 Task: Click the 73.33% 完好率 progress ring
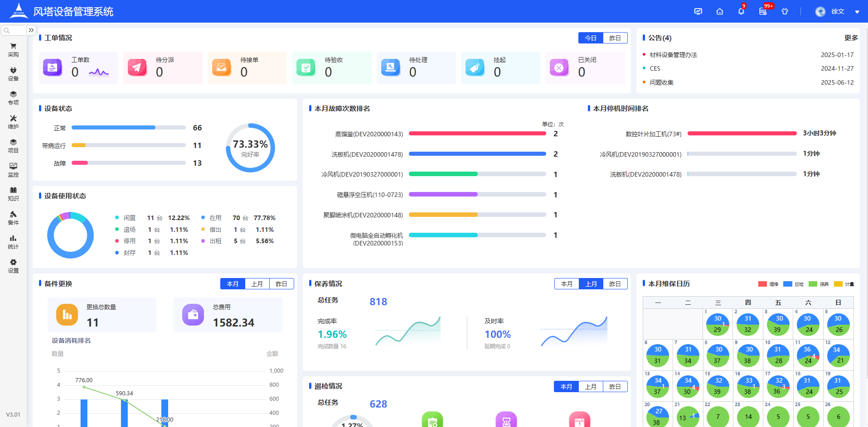coord(250,148)
